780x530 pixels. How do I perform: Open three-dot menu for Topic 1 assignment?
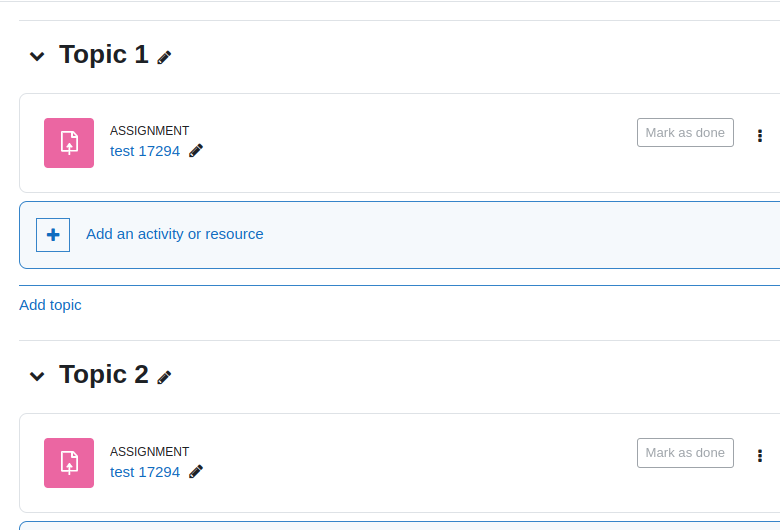760,135
